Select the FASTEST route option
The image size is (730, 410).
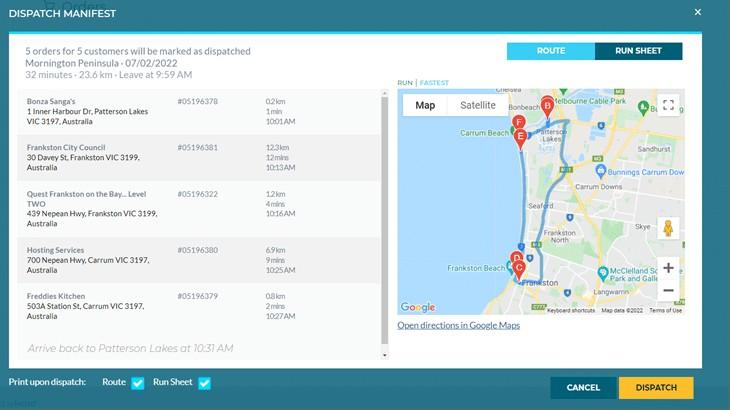[434, 82]
